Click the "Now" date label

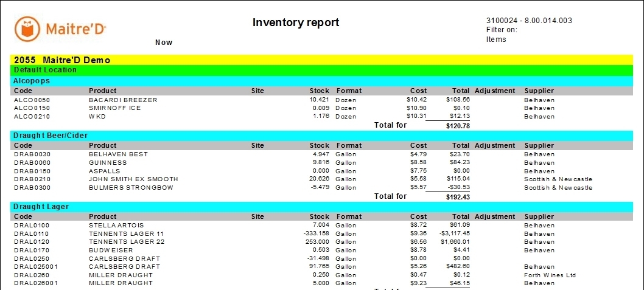[164, 43]
